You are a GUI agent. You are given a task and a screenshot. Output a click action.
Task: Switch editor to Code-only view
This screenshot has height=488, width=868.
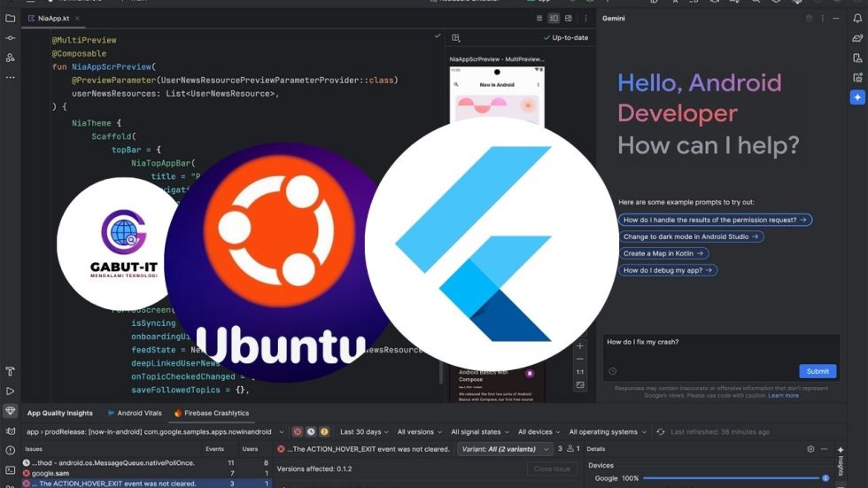(x=539, y=19)
